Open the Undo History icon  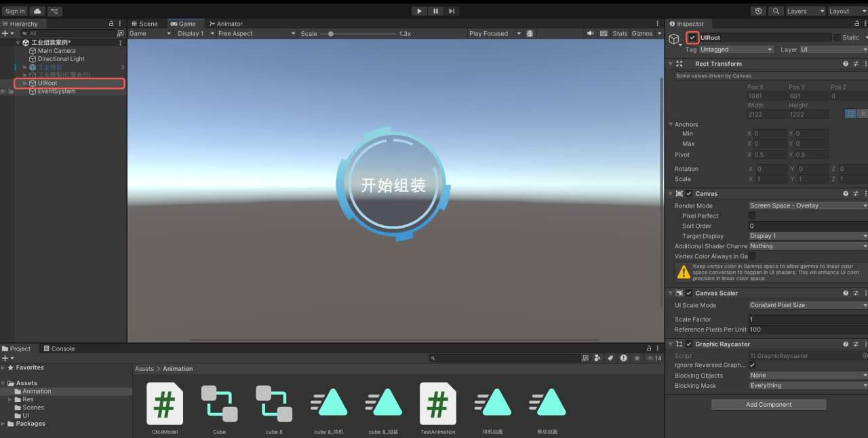758,11
